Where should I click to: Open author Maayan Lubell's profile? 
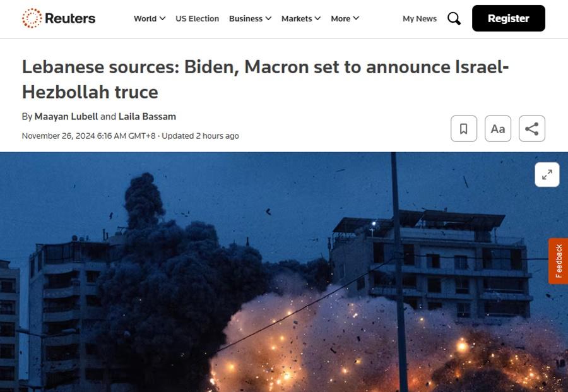click(x=66, y=117)
